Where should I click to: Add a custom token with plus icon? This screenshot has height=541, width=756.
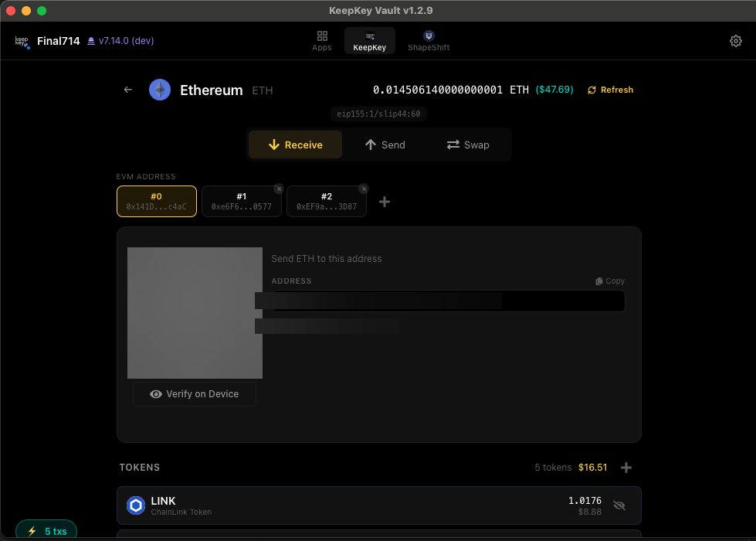[x=626, y=468]
